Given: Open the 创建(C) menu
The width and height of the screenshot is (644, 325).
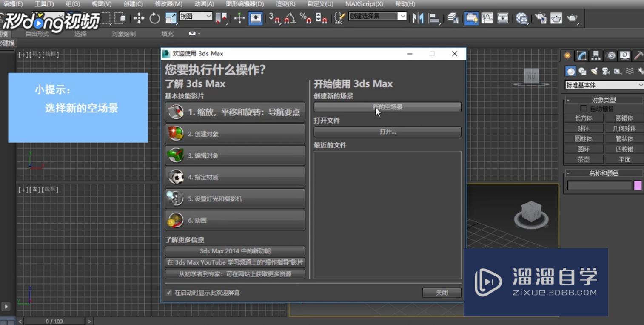Looking at the screenshot, I should [133, 4].
